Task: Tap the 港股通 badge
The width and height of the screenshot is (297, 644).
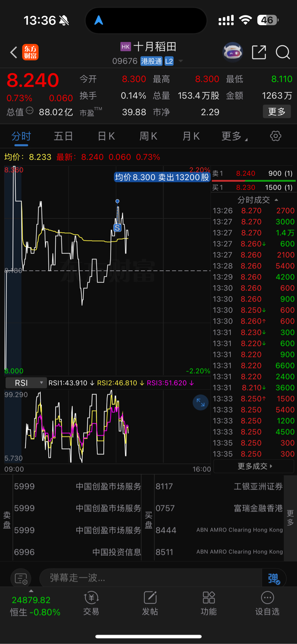Action: coord(152,61)
